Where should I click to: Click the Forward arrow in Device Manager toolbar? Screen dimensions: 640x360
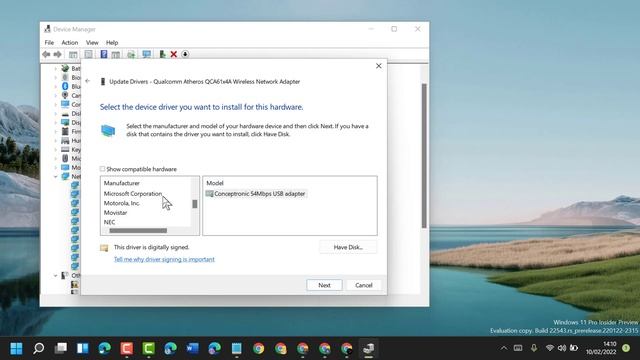click(58, 54)
